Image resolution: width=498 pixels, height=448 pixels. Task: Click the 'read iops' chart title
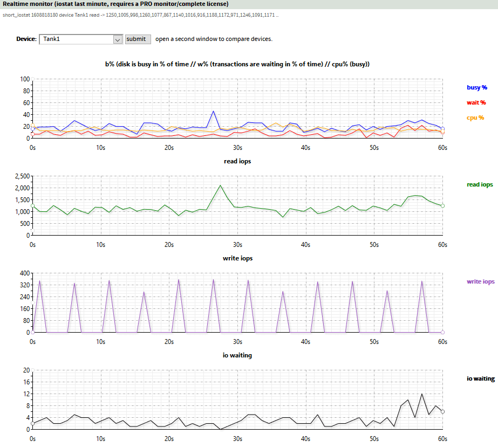click(x=237, y=161)
